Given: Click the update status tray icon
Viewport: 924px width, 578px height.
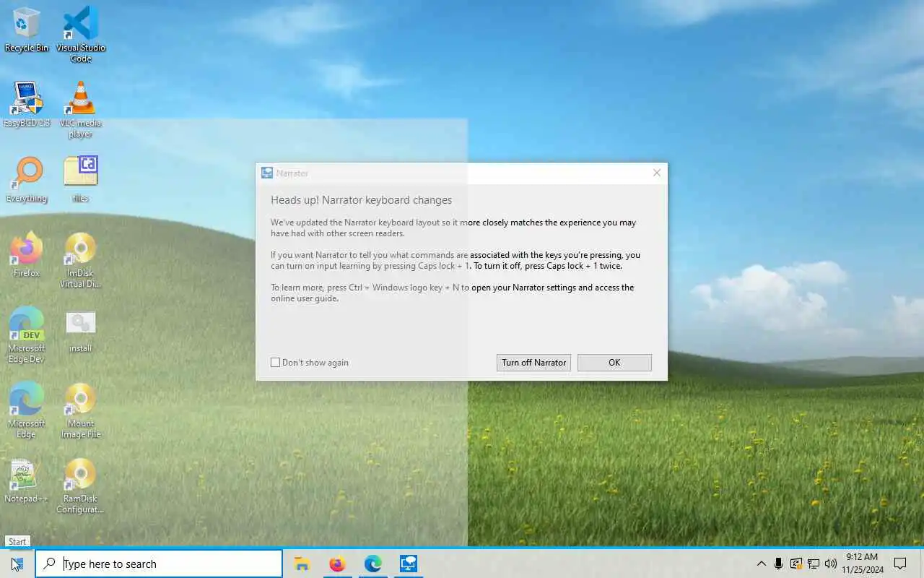Looking at the screenshot, I should click(x=796, y=564).
